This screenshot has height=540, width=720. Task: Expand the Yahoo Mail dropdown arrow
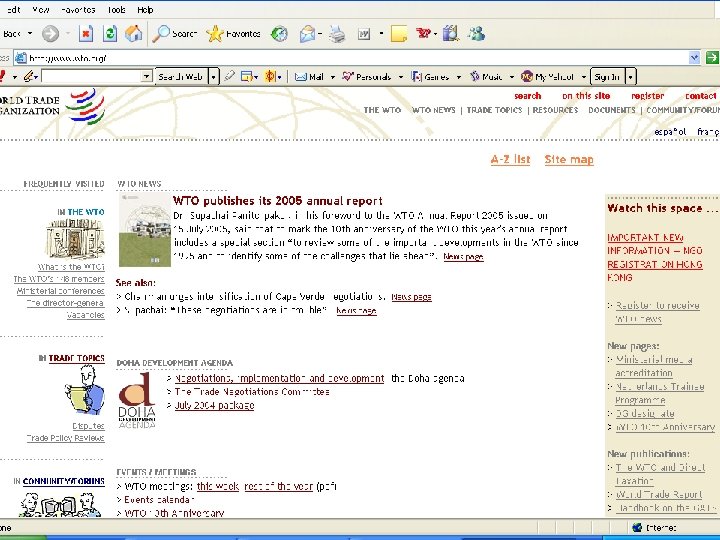332,77
